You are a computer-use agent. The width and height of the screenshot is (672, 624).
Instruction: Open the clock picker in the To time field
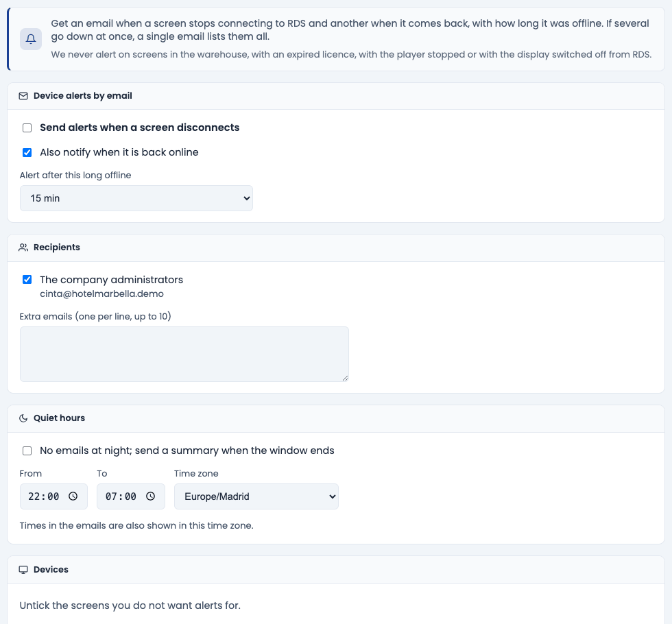coord(150,496)
